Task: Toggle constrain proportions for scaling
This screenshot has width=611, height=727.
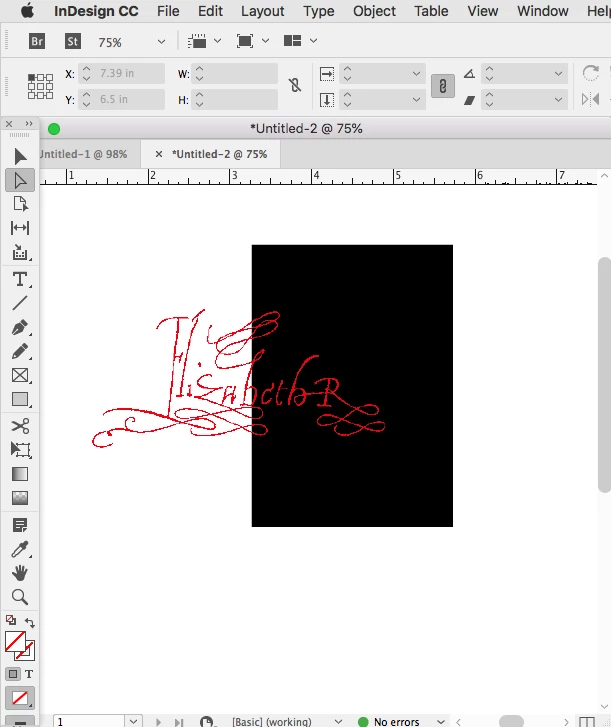Action: pos(443,86)
